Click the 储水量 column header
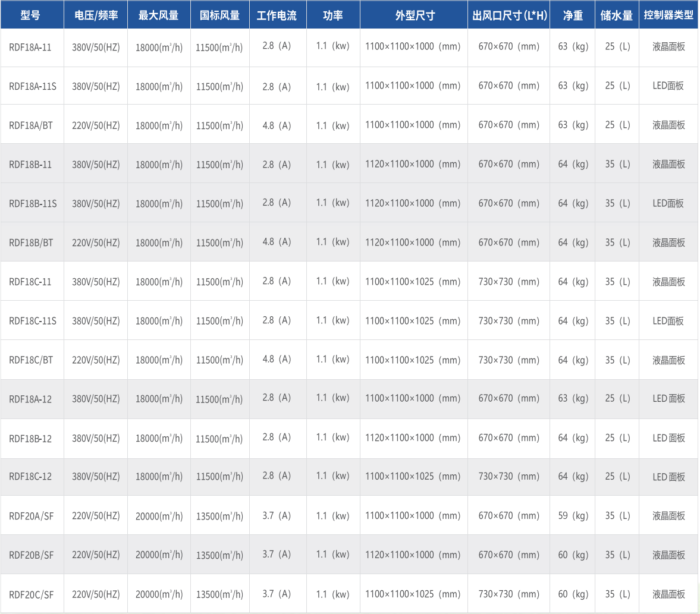This screenshot has width=700, height=614. [617, 15]
